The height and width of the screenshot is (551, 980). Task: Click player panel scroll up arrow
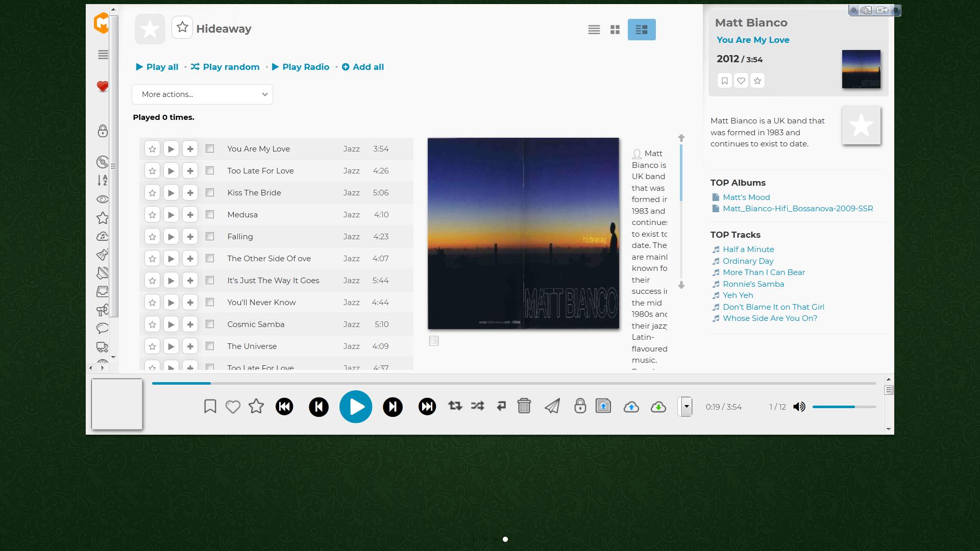[x=889, y=380]
